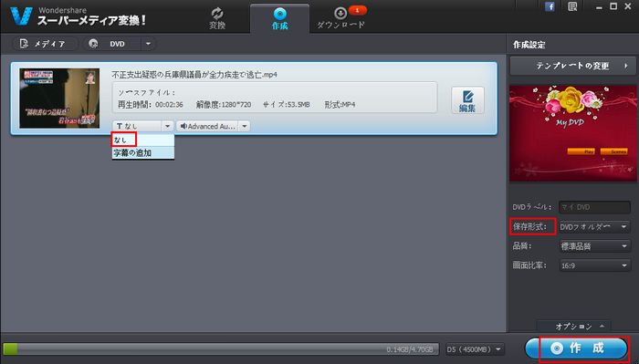Click the audio dropdown arrow
The height and width of the screenshot is (364, 639).
click(x=245, y=126)
